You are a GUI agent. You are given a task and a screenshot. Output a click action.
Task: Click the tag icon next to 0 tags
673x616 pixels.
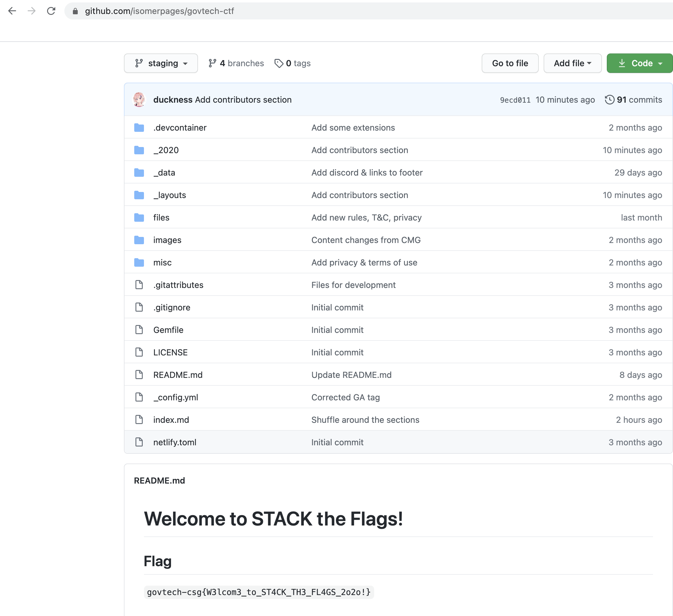[279, 63]
